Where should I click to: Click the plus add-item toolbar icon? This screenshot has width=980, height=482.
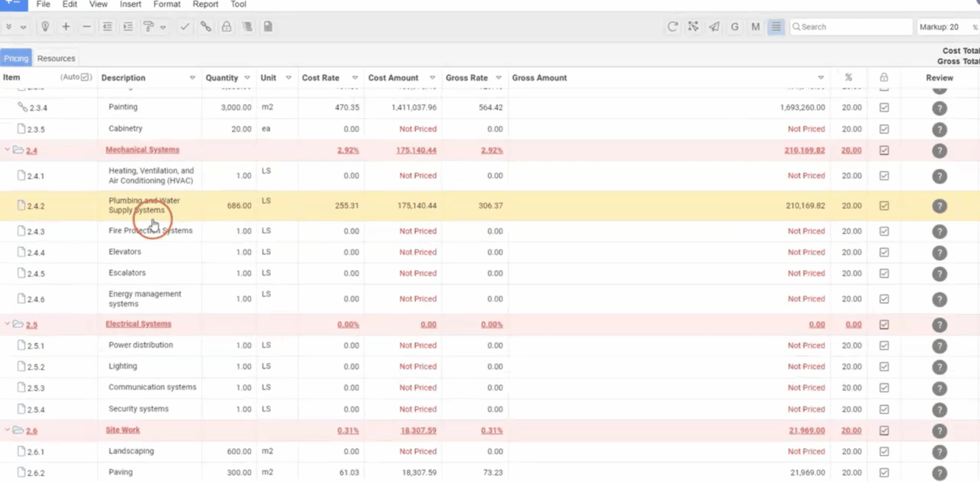click(x=66, y=27)
